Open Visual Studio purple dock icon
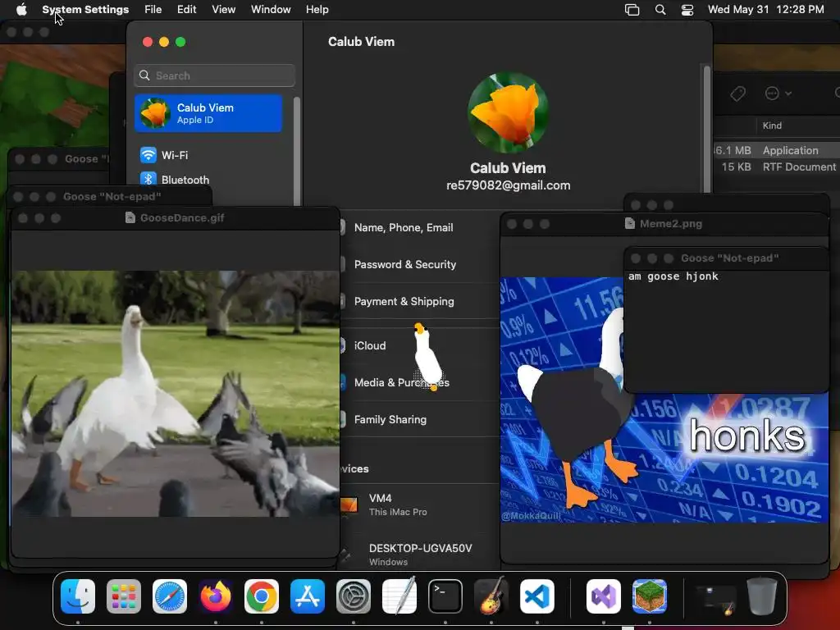This screenshot has width=840, height=630. pyautogui.click(x=604, y=596)
